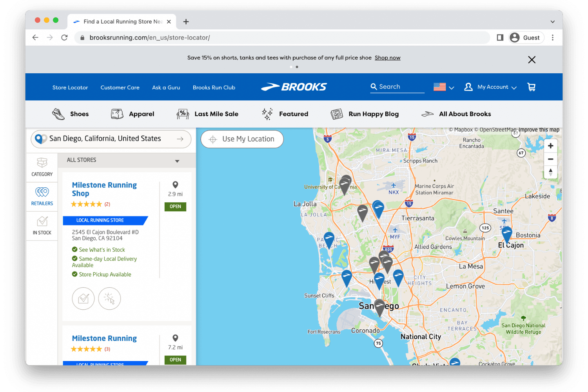Click the Shoes icon in navigation
Screen dimensions: 588x392
pyautogui.click(x=58, y=114)
